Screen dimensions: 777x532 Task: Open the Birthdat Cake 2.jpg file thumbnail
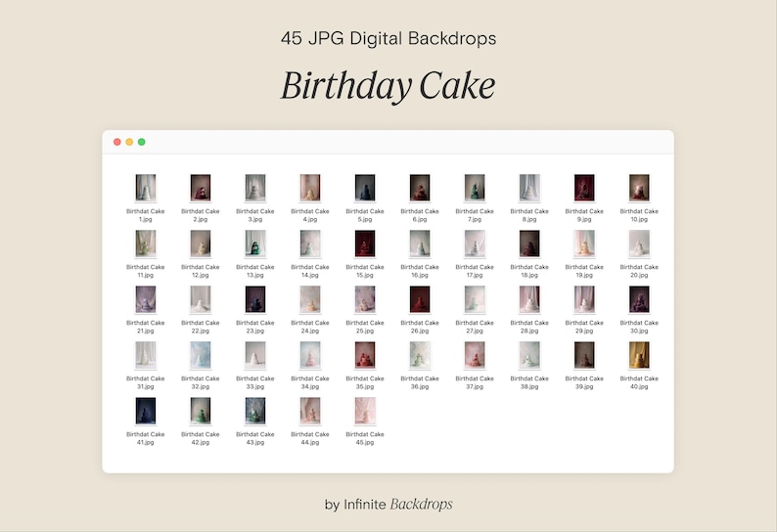tap(201, 187)
